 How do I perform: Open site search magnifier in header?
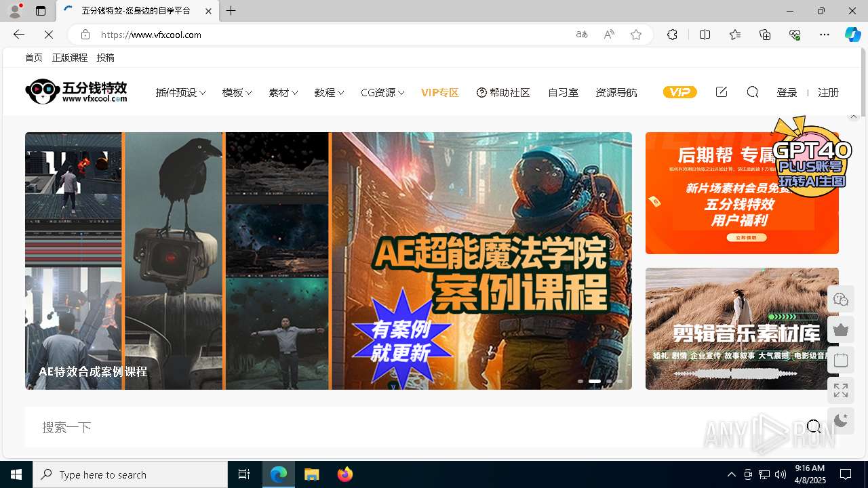coord(753,92)
